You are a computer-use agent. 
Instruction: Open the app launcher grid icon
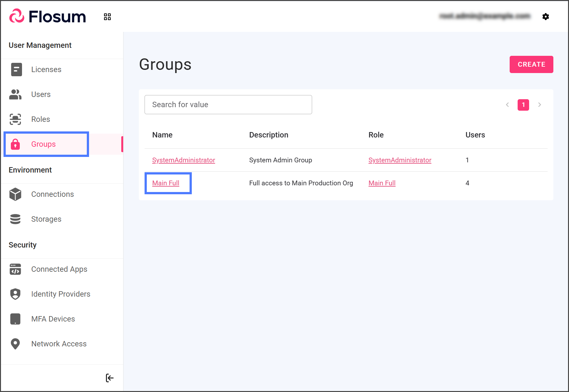[107, 17]
